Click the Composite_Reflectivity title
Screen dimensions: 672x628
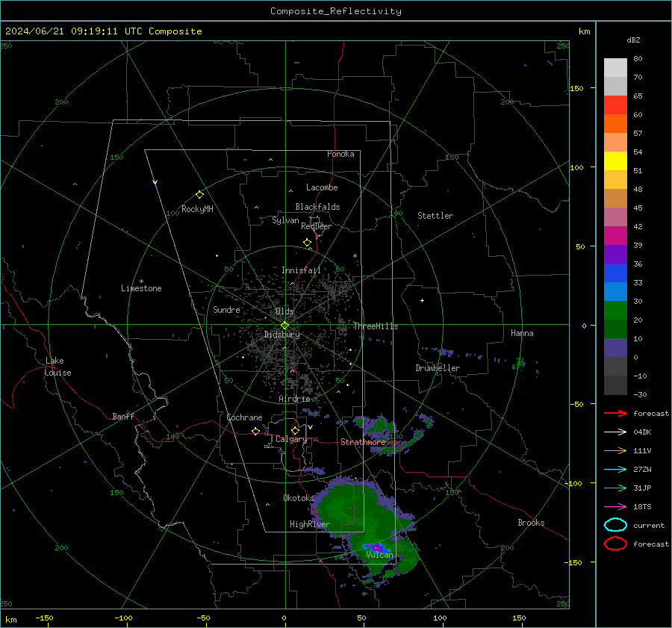(336, 11)
